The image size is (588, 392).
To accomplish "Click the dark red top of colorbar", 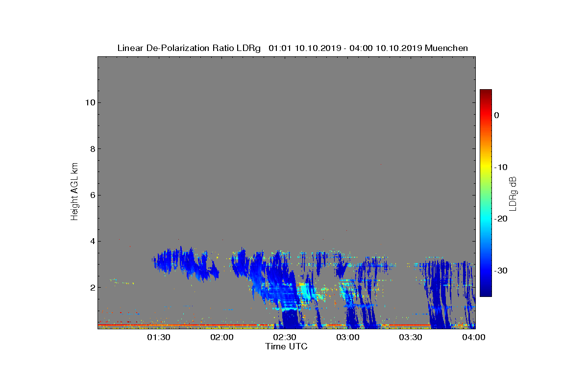I will (x=486, y=93).
